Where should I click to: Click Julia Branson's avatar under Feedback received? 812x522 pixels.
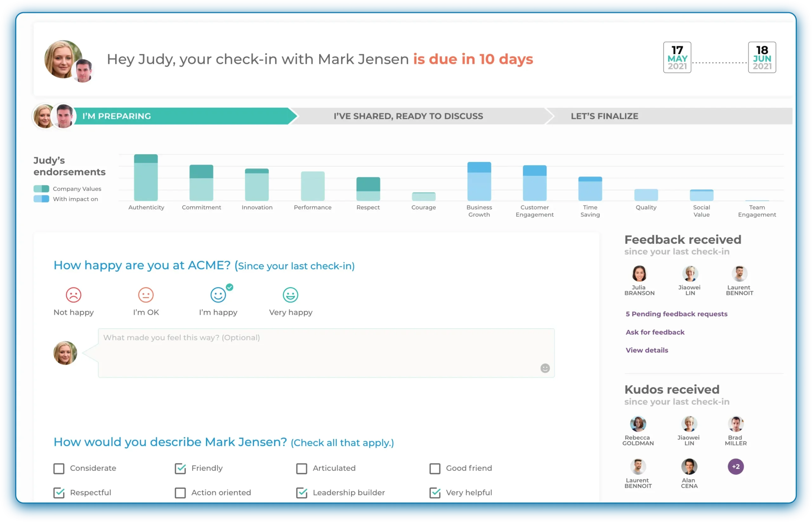639,274
